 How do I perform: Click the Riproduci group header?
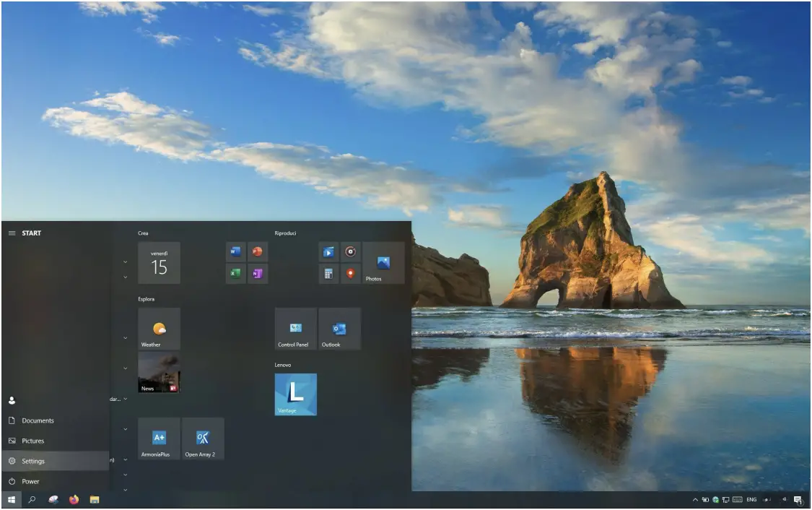[x=285, y=233]
